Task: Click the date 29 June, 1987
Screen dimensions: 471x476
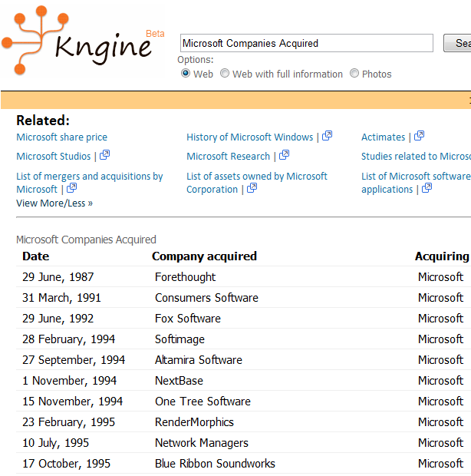Action: [58, 277]
